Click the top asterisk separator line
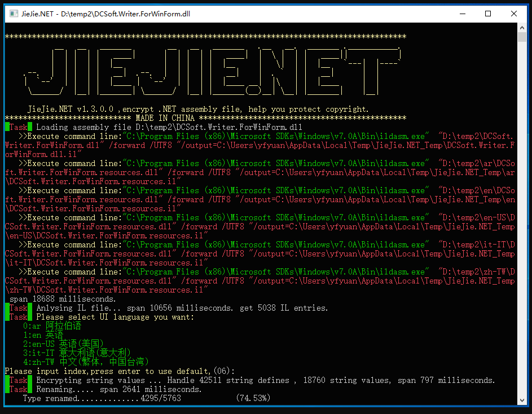 pos(205,36)
